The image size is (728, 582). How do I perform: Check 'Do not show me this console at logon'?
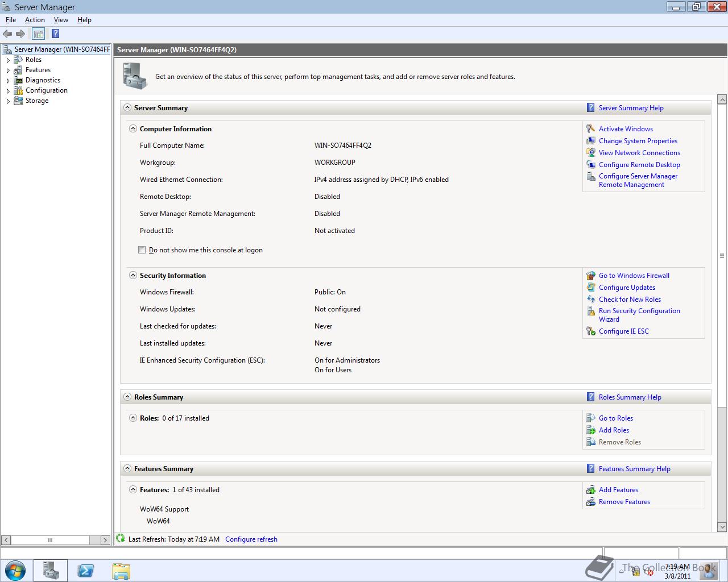(142, 250)
